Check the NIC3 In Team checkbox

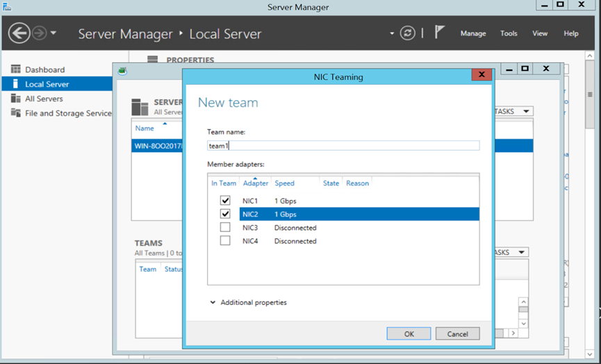225,227
